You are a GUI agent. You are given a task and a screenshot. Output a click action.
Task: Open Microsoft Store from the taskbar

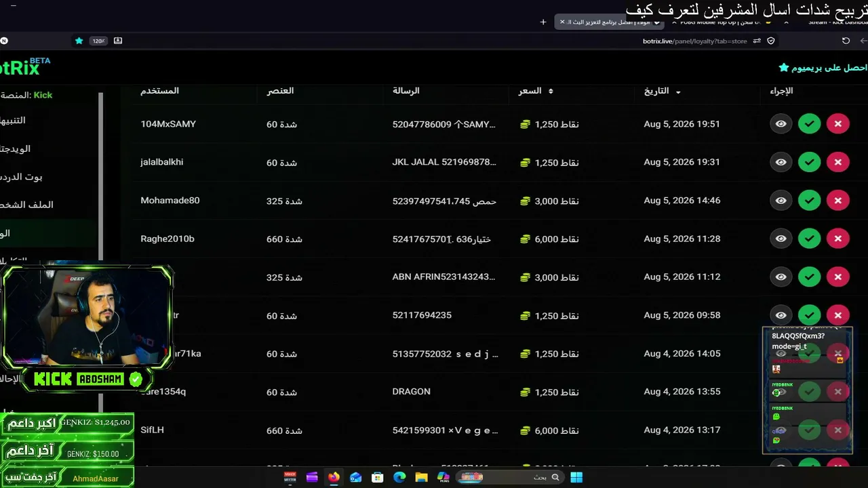378,477
